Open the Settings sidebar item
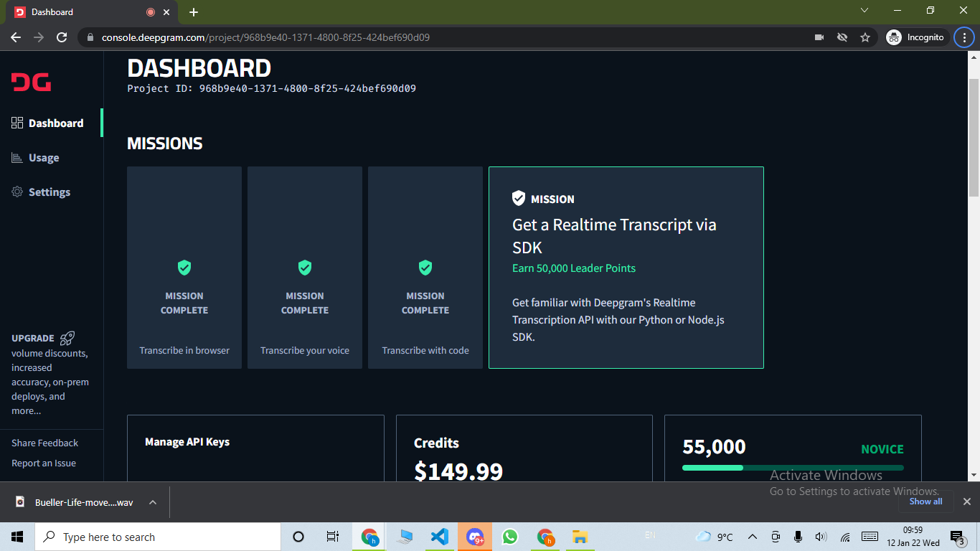 click(52, 192)
